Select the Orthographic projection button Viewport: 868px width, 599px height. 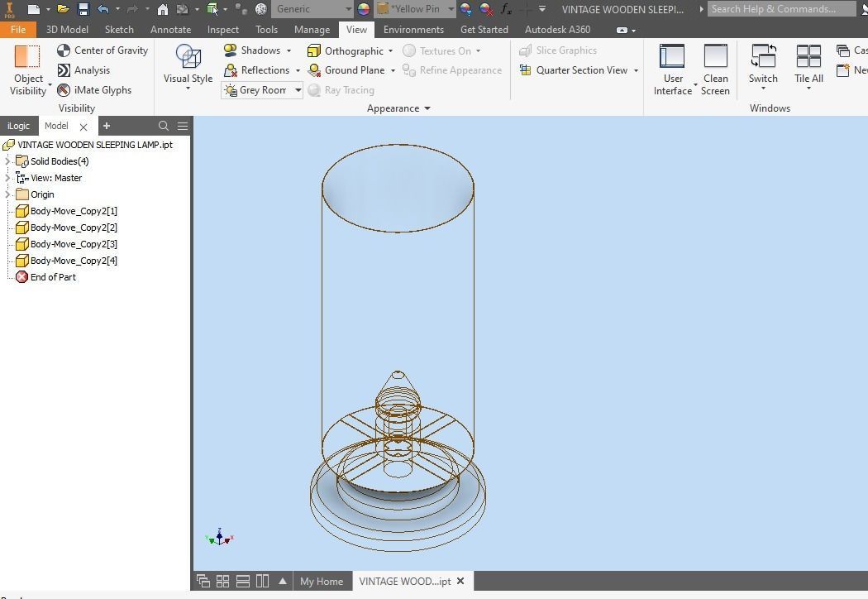[346, 51]
